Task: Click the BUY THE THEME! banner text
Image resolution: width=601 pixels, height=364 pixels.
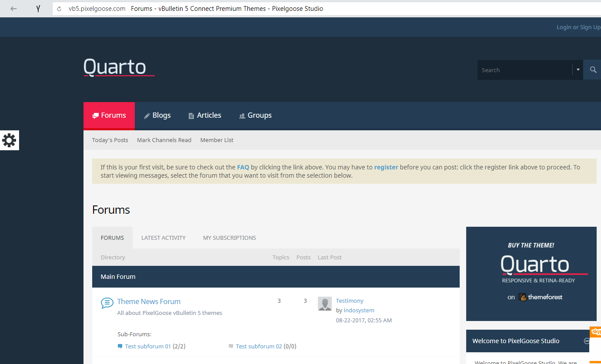Action: coord(531,245)
